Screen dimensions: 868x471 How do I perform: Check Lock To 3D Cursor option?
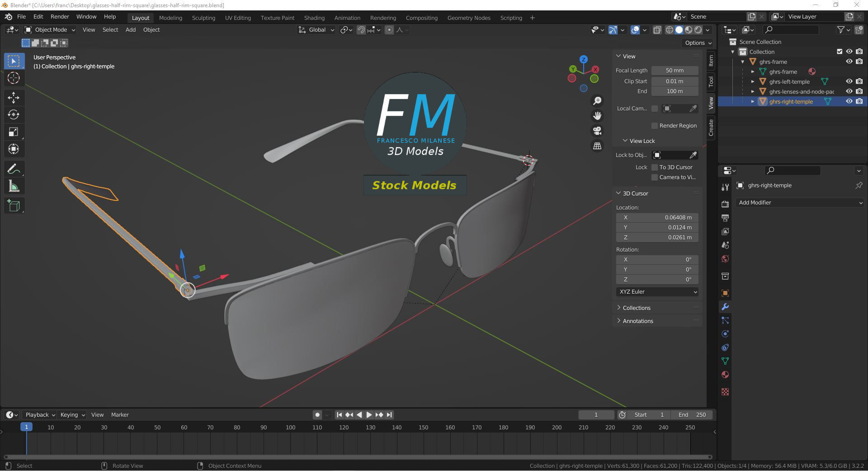[x=654, y=167]
